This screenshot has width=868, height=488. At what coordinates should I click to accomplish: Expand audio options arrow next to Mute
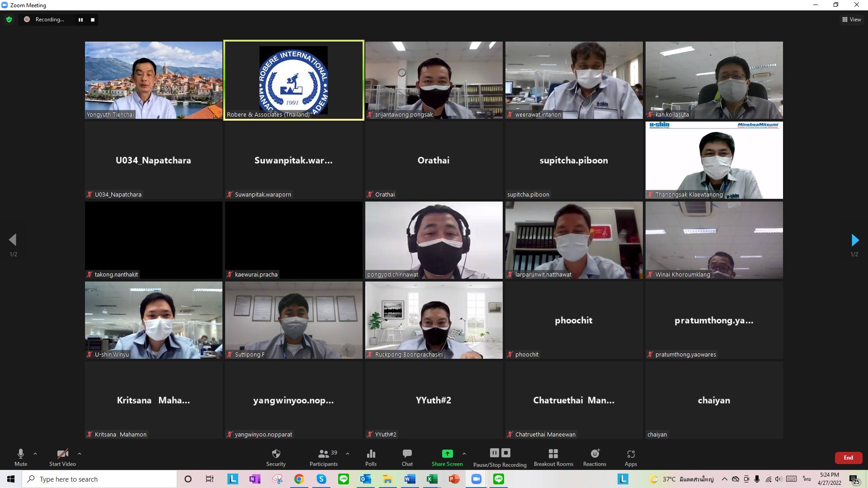click(35, 454)
